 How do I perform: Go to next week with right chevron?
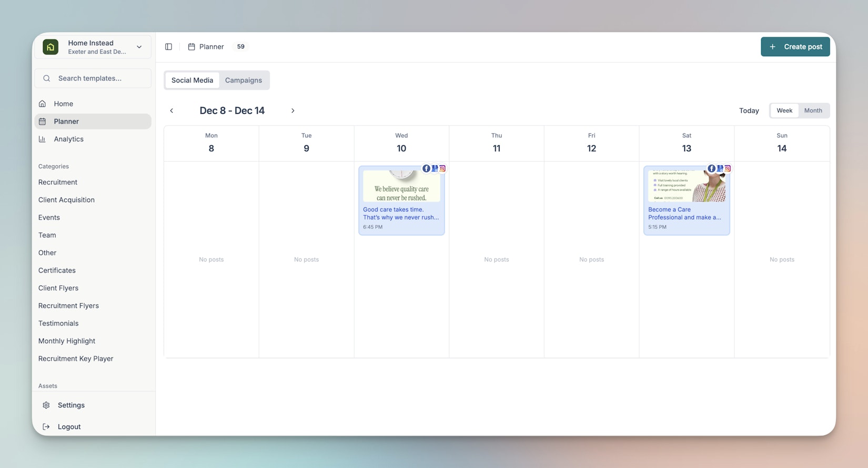pyautogui.click(x=293, y=111)
